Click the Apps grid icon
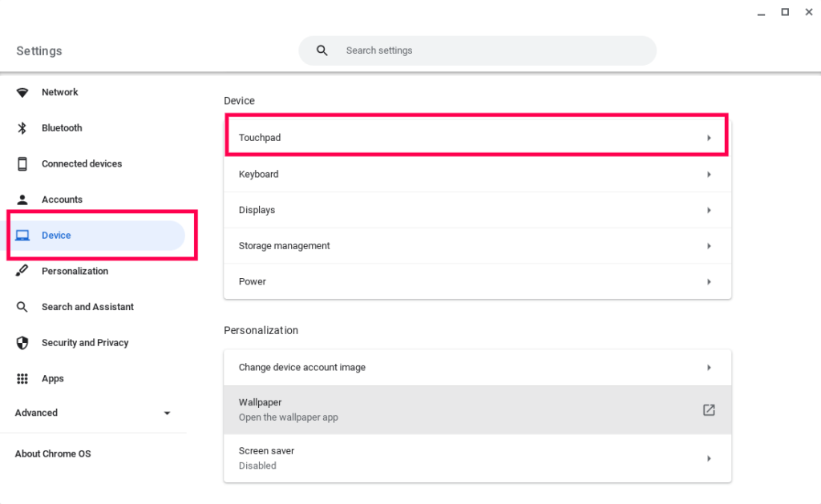Image resolution: width=821 pixels, height=504 pixels. (22, 378)
